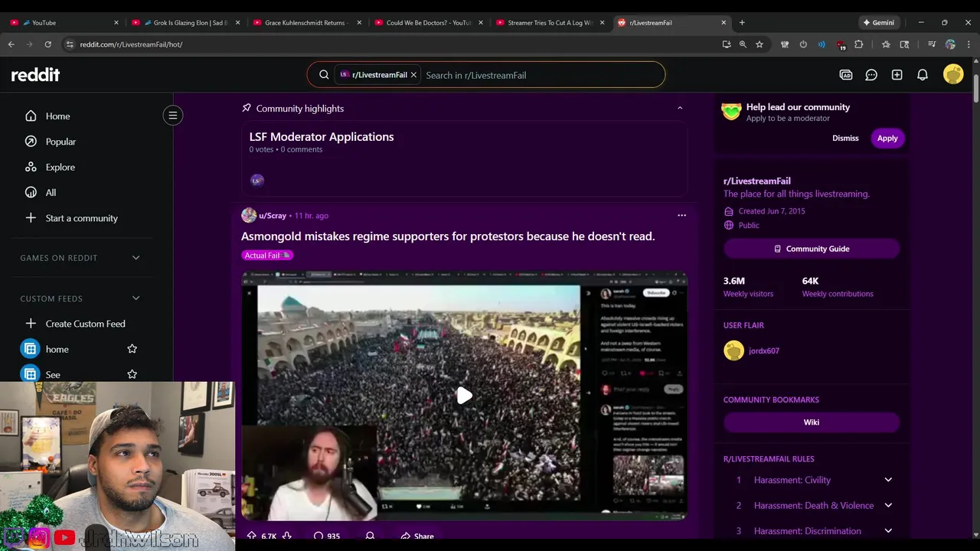
Task: Open Reddit chat messages icon
Action: [871, 75]
